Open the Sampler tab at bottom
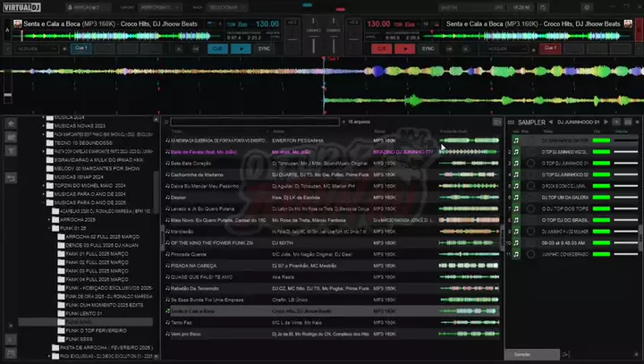644x364 pixels. pyautogui.click(x=532, y=354)
